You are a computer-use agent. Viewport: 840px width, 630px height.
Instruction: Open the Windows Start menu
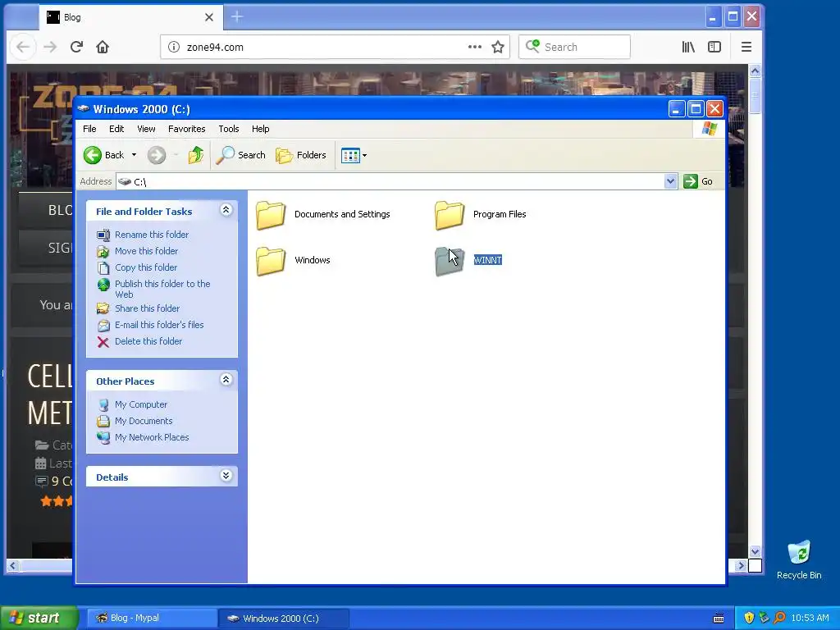click(39, 618)
